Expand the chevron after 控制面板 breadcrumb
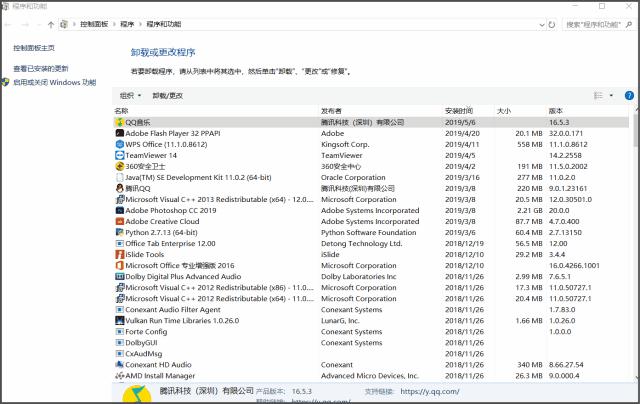The image size is (640, 404). tap(114, 24)
